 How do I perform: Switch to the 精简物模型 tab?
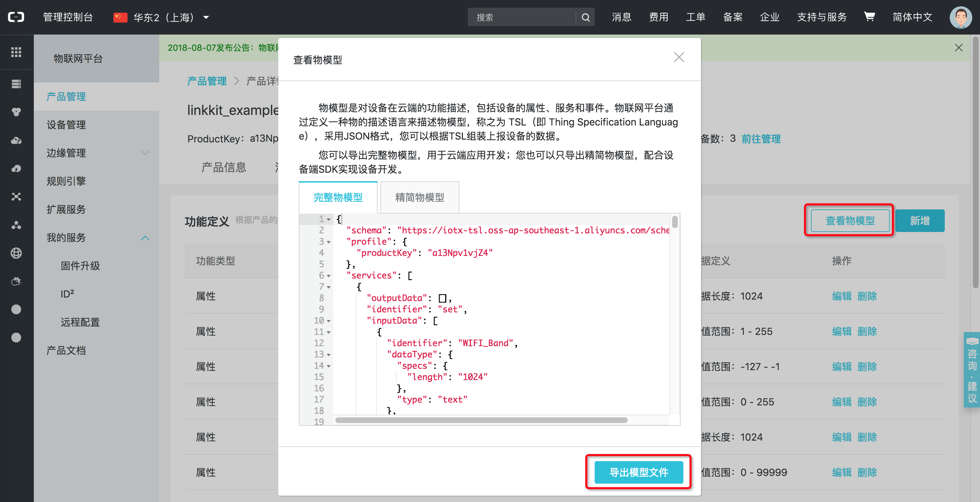pyautogui.click(x=419, y=197)
